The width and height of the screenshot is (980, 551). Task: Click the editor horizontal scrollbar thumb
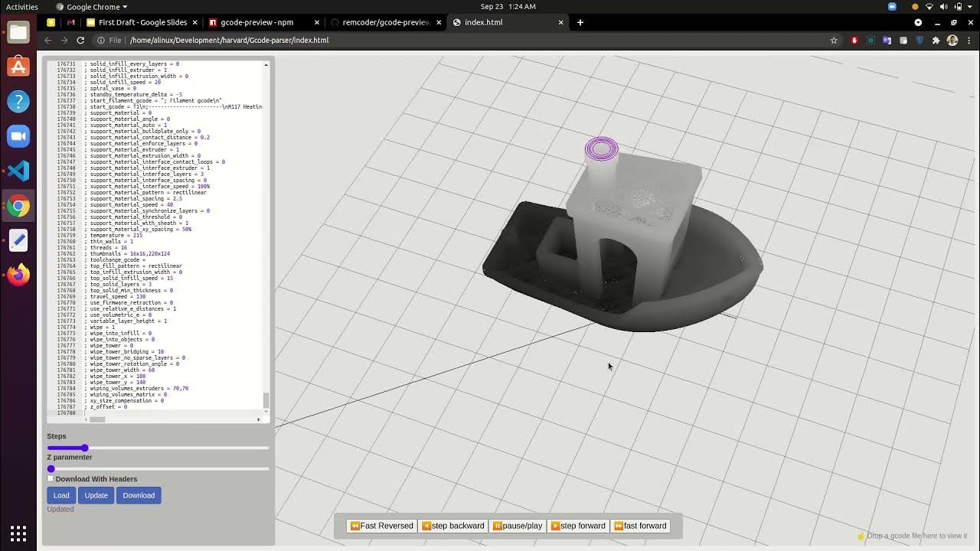point(97,419)
